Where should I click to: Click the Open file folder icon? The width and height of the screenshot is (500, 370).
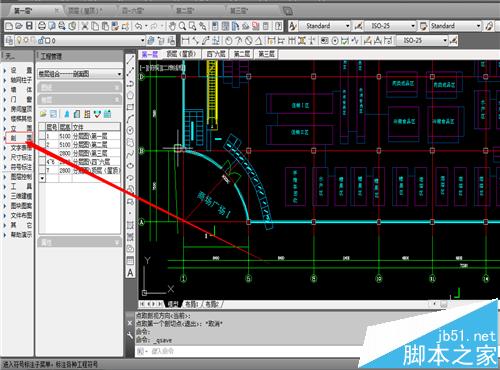(19, 26)
